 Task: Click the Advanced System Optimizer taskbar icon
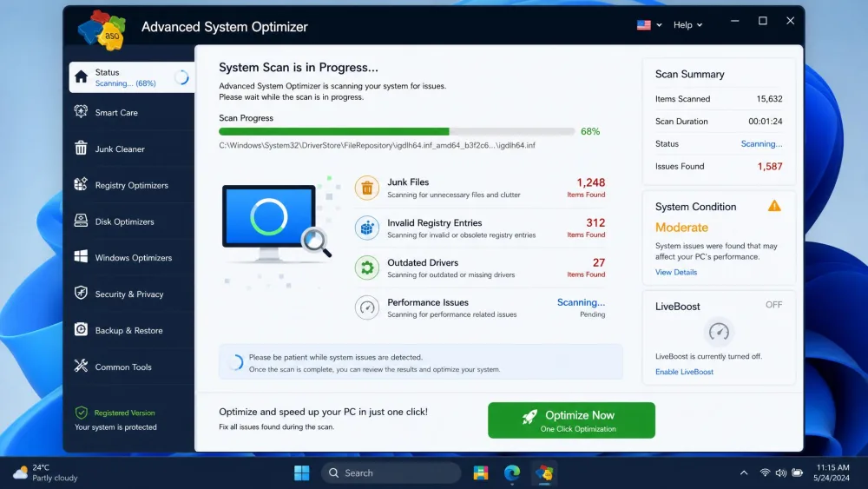[x=544, y=473]
